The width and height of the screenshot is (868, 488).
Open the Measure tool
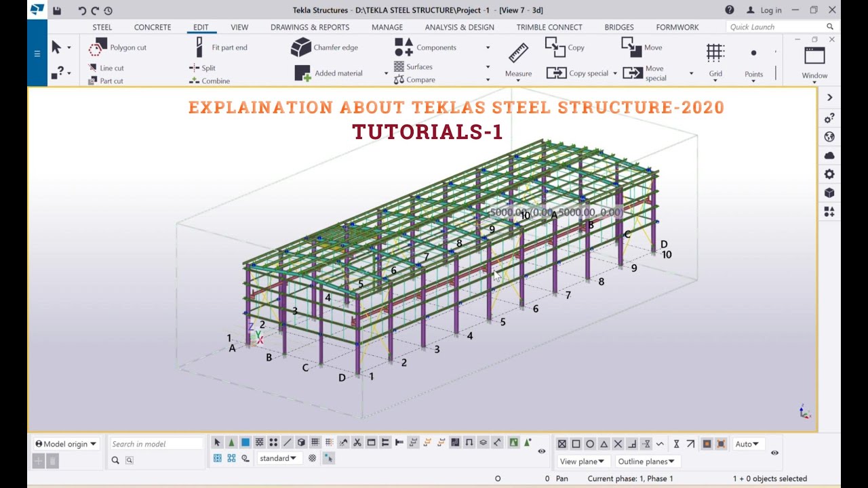(x=518, y=61)
